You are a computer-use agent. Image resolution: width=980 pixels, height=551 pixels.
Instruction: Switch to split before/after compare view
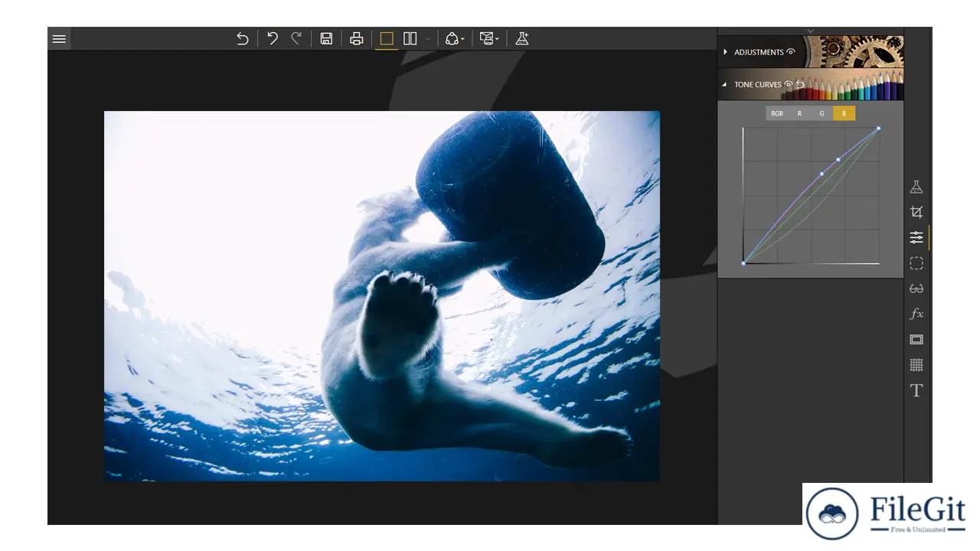point(410,38)
